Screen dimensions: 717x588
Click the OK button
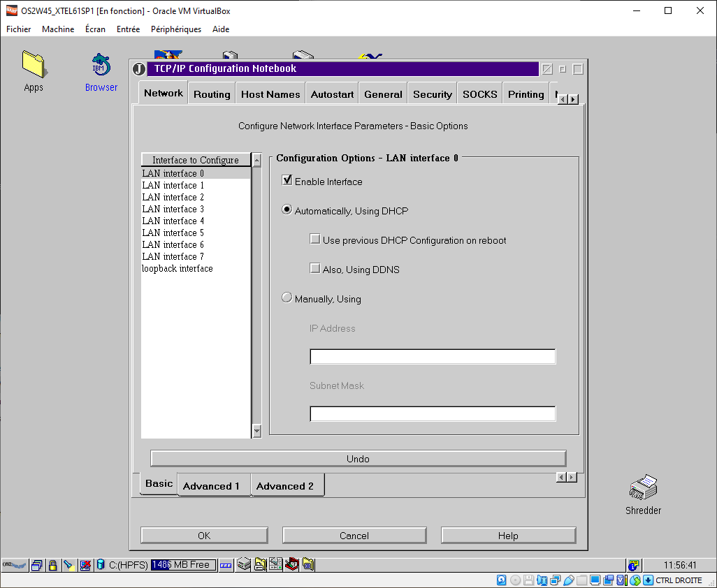click(204, 536)
